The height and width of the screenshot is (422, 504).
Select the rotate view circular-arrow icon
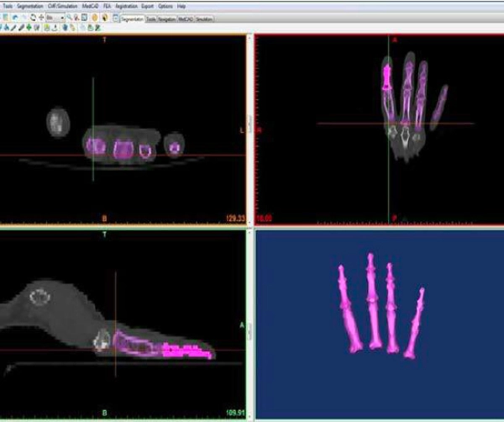(33, 17)
